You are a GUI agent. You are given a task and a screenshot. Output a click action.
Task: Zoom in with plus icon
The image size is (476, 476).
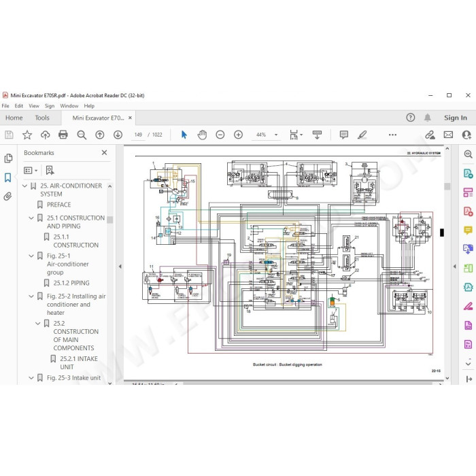pyautogui.click(x=238, y=135)
